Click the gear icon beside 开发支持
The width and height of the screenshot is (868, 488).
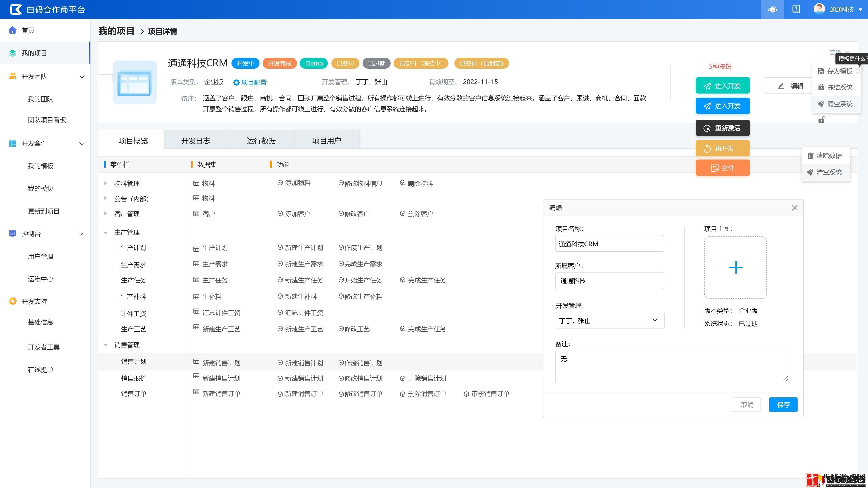pyautogui.click(x=12, y=301)
